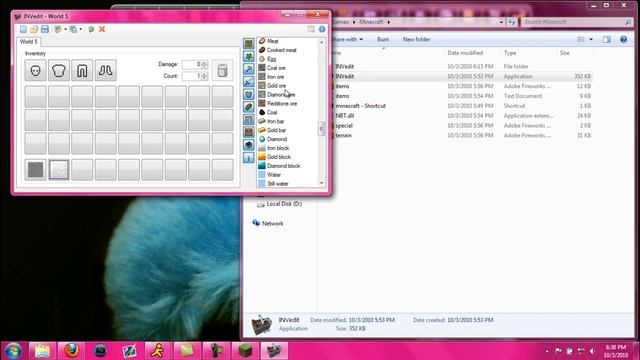The width and height of the screenshot is (640, 360).
Task: Select the highlighted second hotbar slot
Action: [x=59, y=170]
